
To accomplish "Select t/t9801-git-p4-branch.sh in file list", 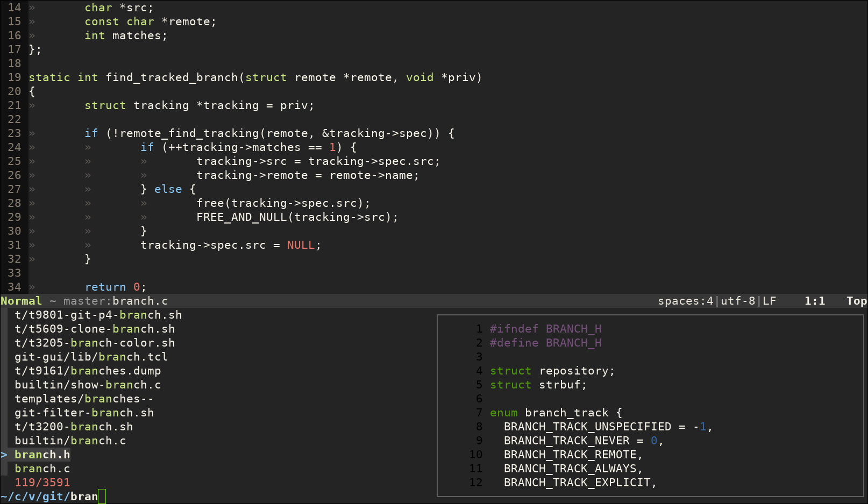I will point(98,315).
